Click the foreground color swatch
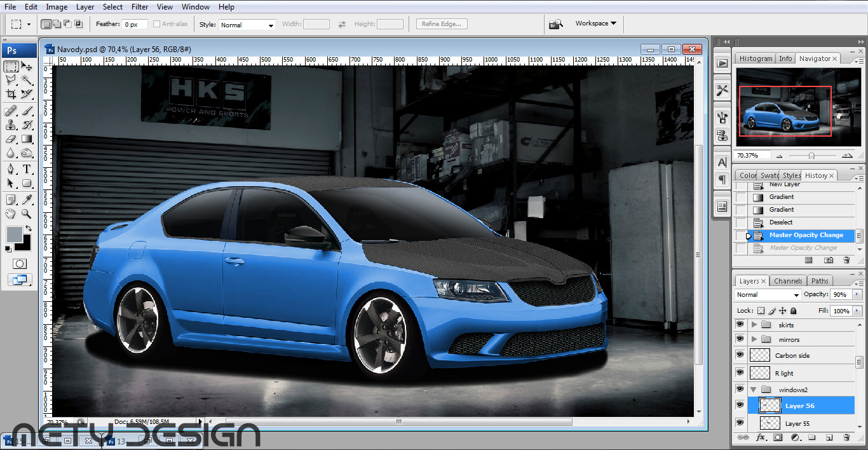Viewport: 868px width, 450px height. [x=14, y=234]
